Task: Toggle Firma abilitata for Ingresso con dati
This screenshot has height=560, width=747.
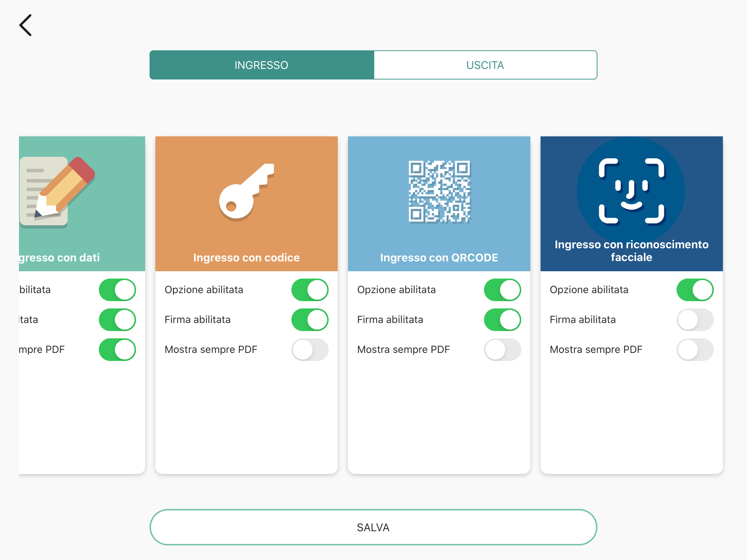Action: tap(117, 320)
